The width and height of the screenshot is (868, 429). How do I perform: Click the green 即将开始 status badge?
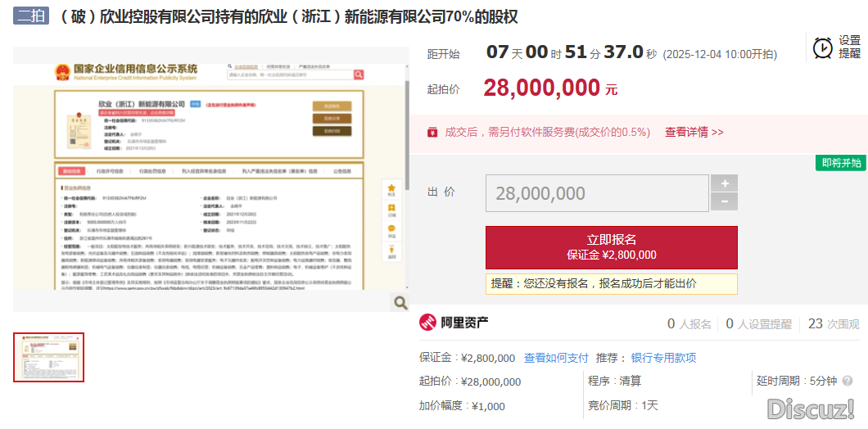coord(841,163)
